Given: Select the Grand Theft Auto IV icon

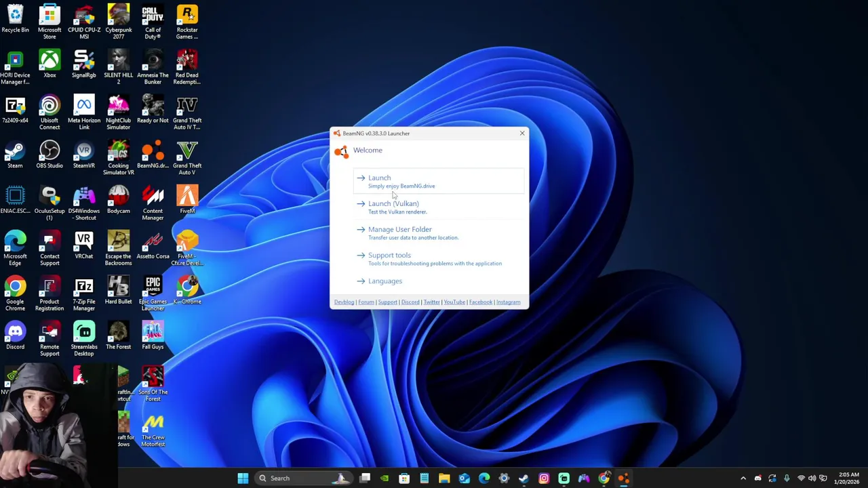Looking at the screenshot, I should [x=187, y=113].
